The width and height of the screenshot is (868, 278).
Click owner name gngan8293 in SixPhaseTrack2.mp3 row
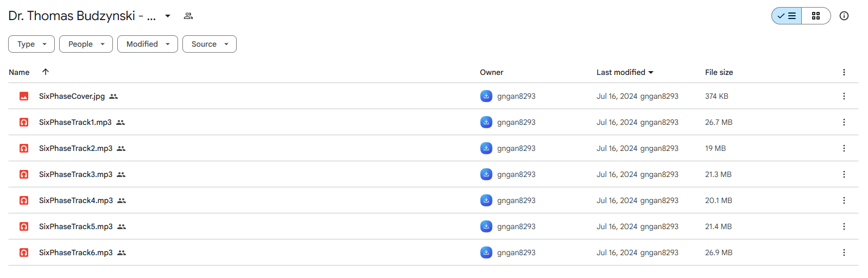click(516, 148)
